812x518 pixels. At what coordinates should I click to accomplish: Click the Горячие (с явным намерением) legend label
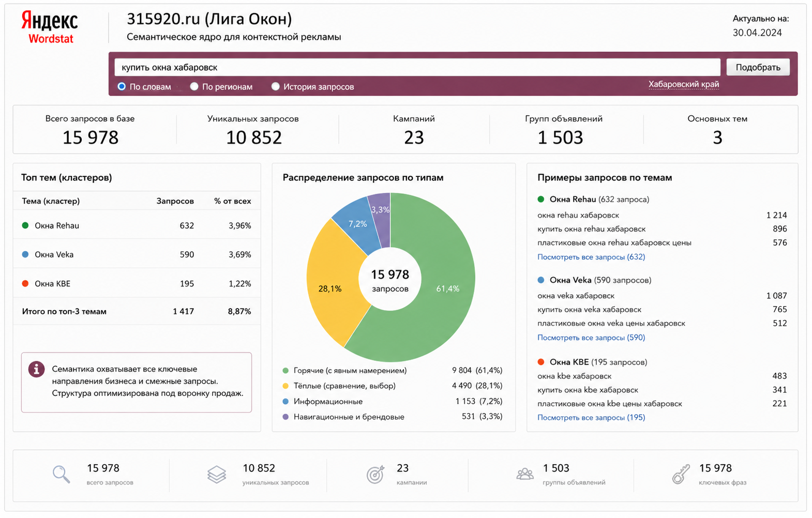click(350, 371)
